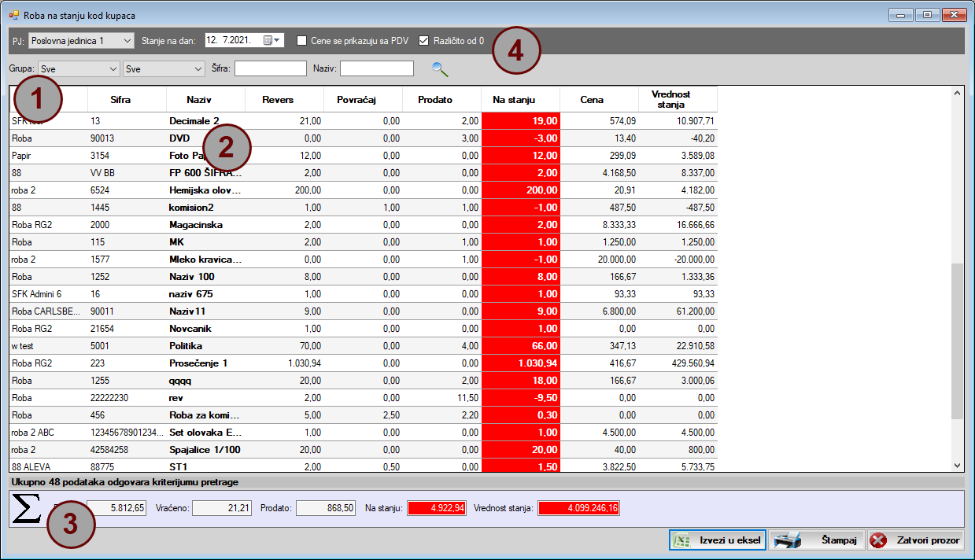Select the rev item name
The image size is (975, 560).
[x=176, y=398]
